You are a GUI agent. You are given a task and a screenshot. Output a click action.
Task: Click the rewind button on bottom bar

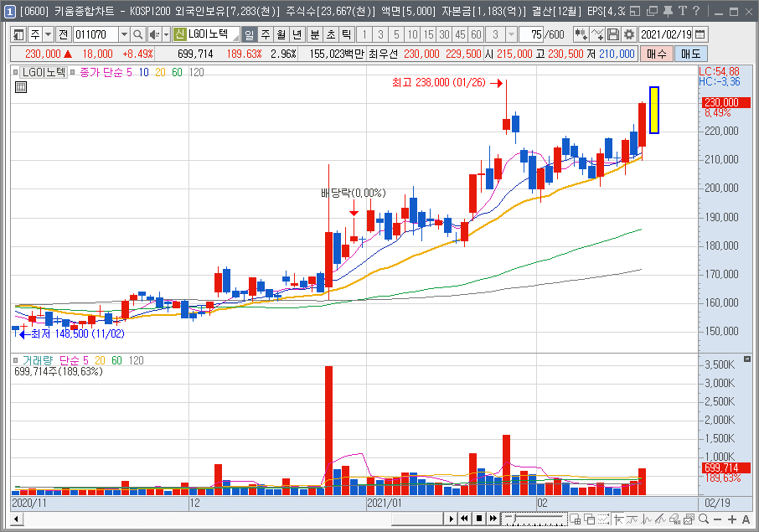pyautogui.click(x=464, y=519)
